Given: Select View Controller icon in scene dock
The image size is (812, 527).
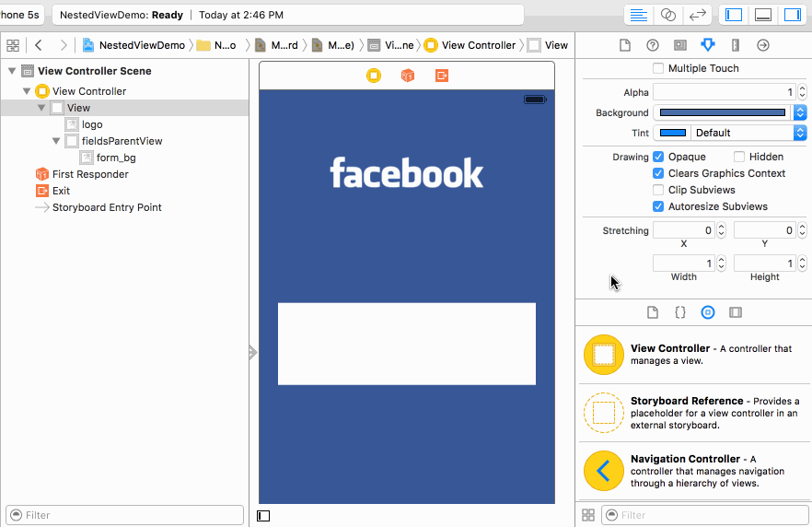Looking at the screenshot, I should pos(374,76).
